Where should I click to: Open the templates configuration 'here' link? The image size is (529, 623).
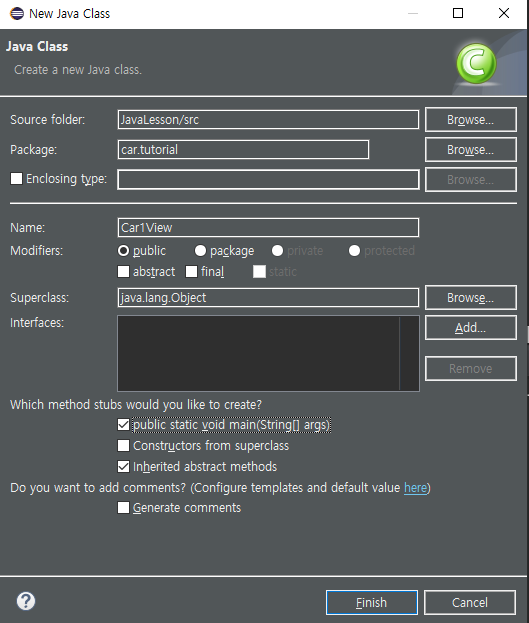[x=415, y=488]
